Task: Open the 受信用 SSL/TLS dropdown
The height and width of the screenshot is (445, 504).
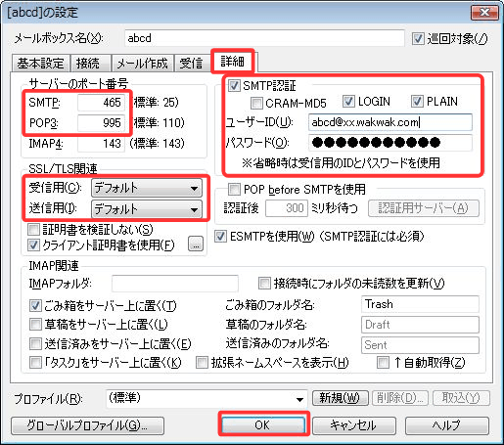Action: 147,188
